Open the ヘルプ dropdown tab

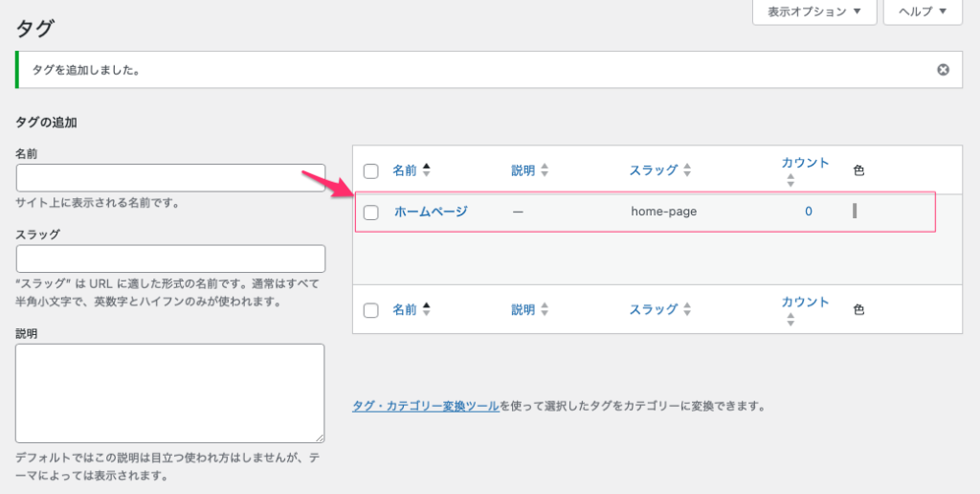pyautogui.click(x=923, y=11)
